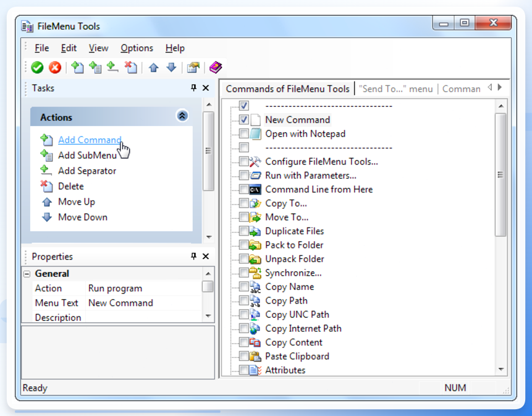Click the icon beside Copy Name
The height and width of the screenshot is (416, 532).
(255, 287)
